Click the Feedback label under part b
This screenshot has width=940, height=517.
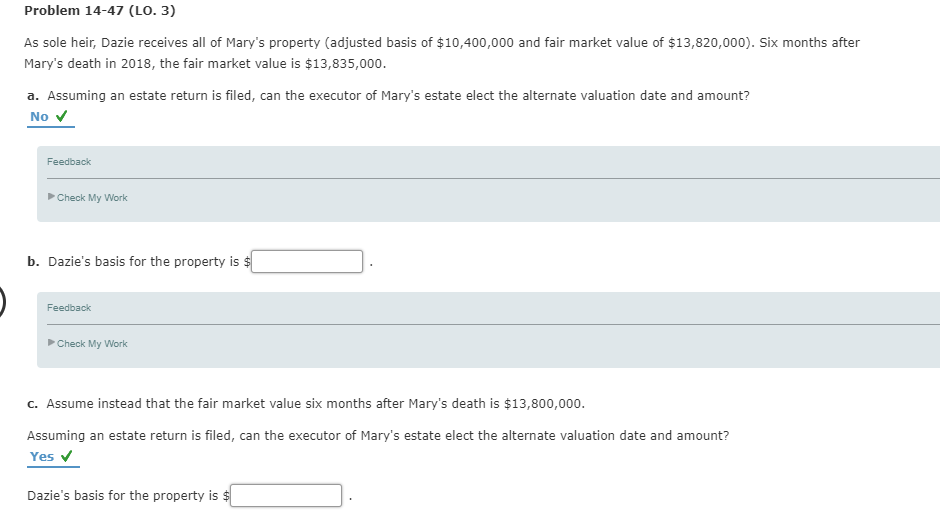pyautogui.click(x=69, y=308)
